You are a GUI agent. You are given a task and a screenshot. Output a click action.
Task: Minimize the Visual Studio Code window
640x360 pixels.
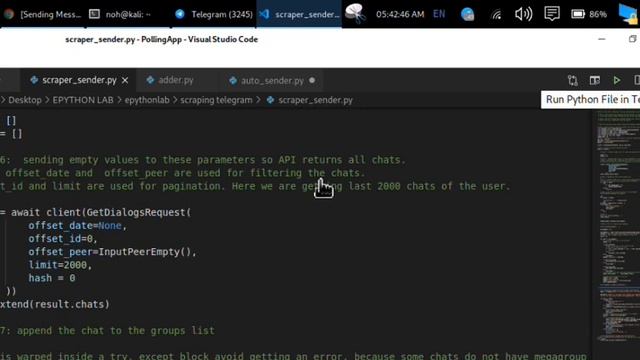(x=602, y=39)
